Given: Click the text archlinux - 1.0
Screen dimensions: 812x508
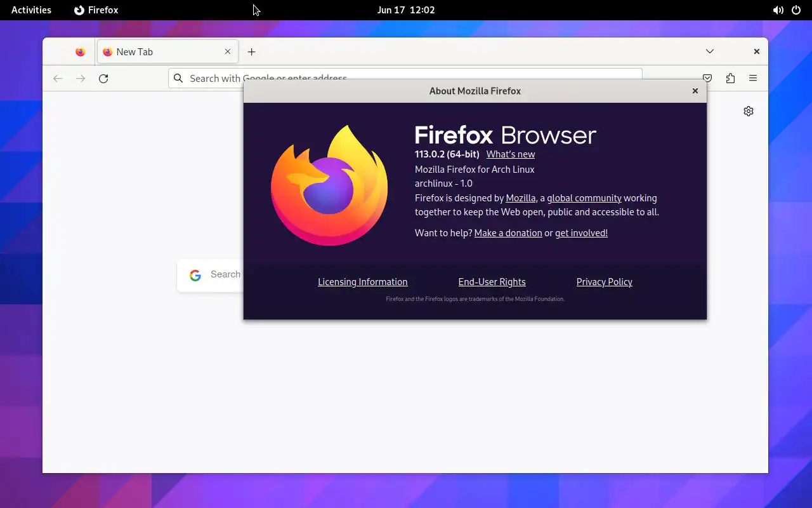Looking at the screenshot, I should click(x=443, y=184).
